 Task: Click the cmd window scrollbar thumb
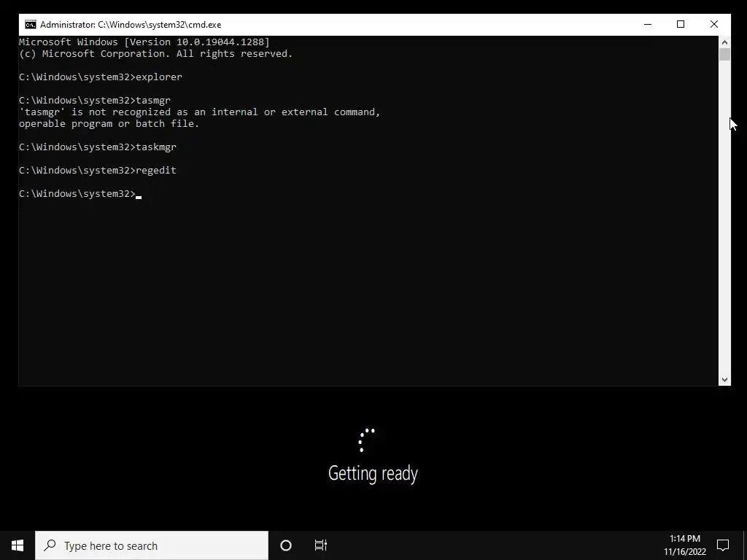724,54
